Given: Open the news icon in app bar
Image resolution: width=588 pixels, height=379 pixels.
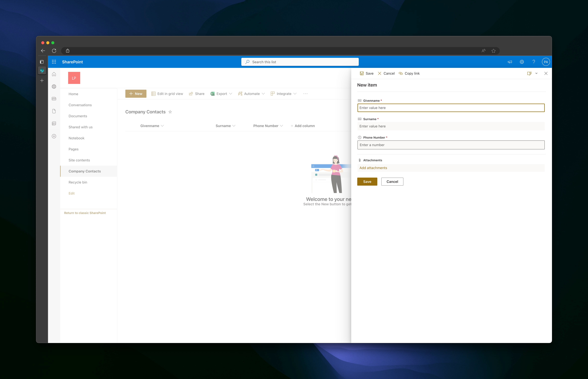Looking at the screenshot, I should pyautogui.click(x=54, y=99).
